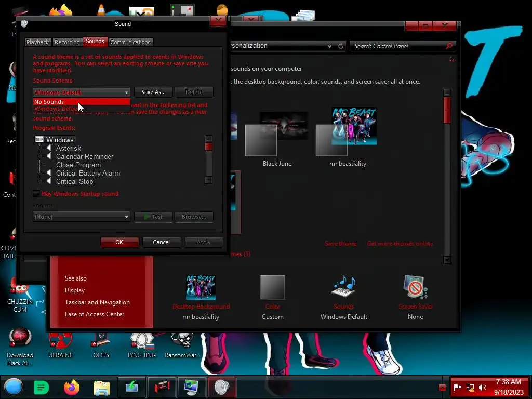Open Taskbar and Navigation link
532x399 pixels.
tap(97, 302)
